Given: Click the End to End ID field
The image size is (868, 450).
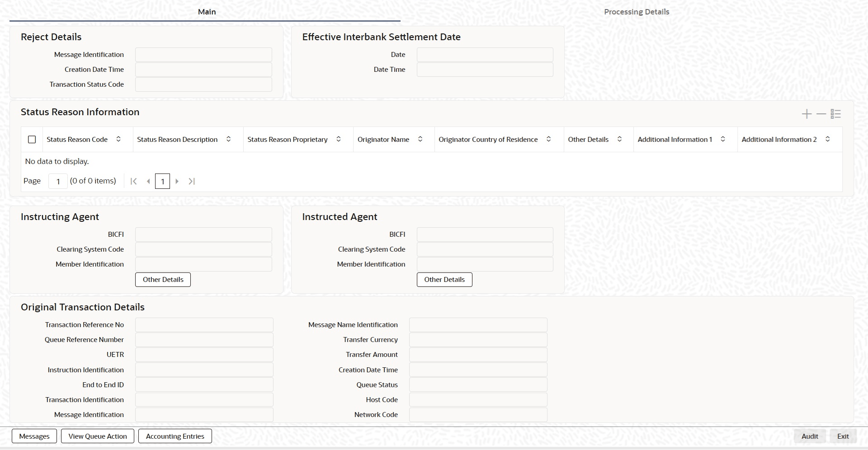Looking at the screenshot, I should pos(204,384).
